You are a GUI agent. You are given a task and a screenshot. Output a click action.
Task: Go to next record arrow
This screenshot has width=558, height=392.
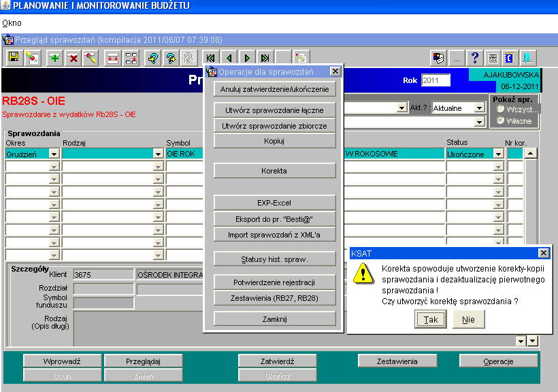(247, 58)
